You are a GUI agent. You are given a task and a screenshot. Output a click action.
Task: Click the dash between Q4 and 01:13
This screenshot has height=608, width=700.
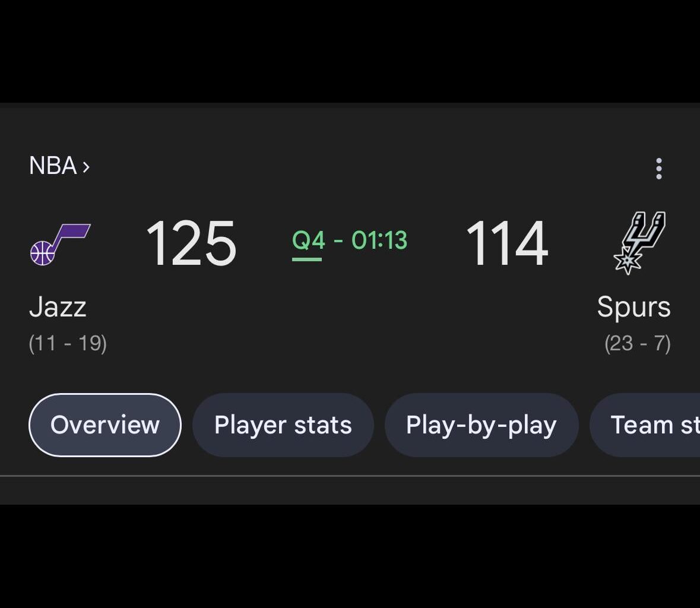[338, 241]
